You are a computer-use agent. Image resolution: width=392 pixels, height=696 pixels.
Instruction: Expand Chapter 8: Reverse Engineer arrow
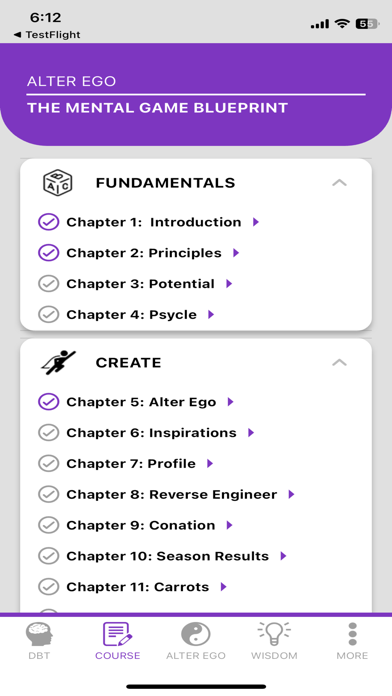pyautogui.click(x=291, y=494)
